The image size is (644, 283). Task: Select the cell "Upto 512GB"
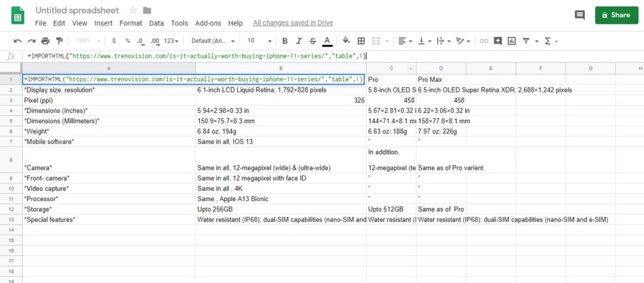(391, 209)
